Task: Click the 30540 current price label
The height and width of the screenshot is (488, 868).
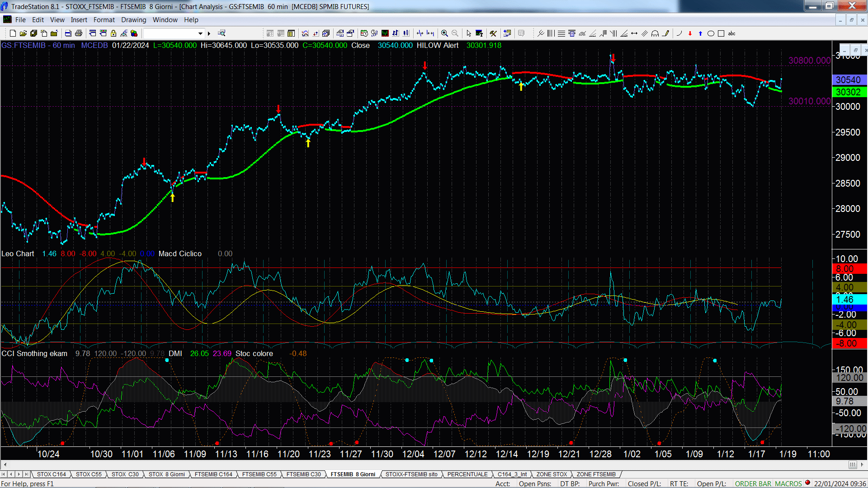Action: click(849, 80)
